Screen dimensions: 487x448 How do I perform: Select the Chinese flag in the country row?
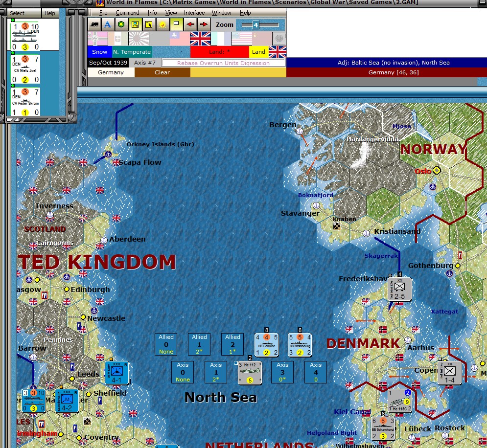[x=180, y=39]
